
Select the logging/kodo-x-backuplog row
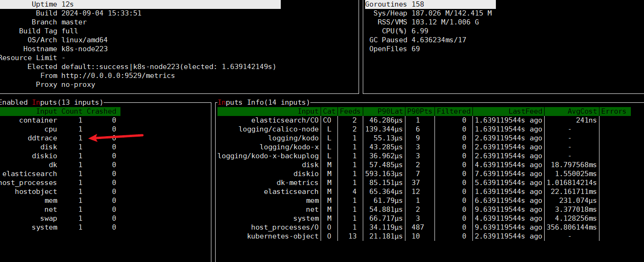tap(268, 156)
